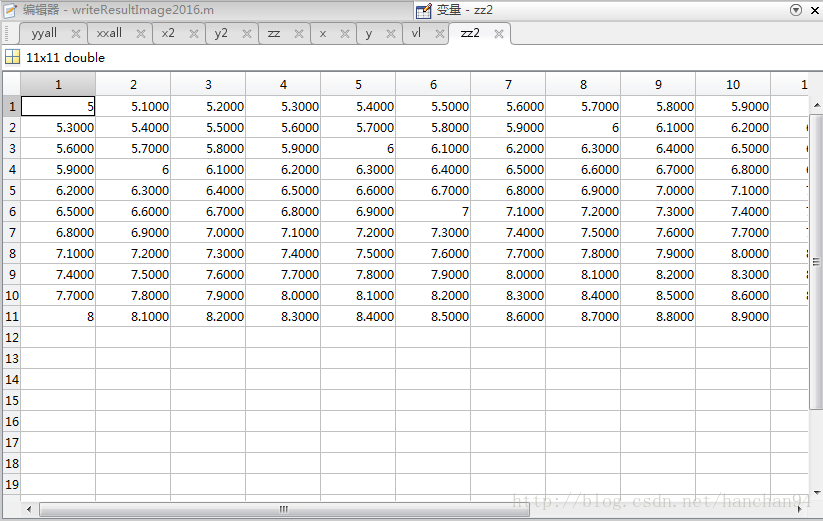Click cell 6 in row 4 column 2

click(133, 169)
